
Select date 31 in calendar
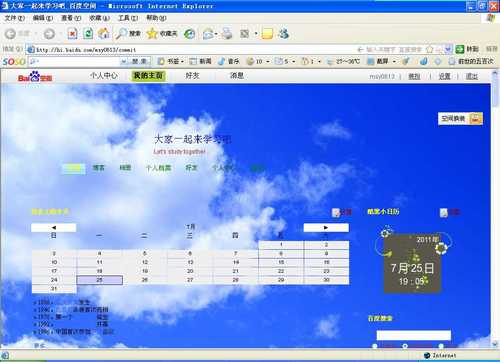[54, 289]
